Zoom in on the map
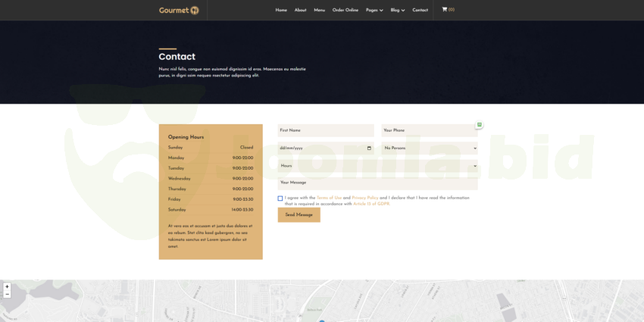Screen dimensions: 644x322 7,286
